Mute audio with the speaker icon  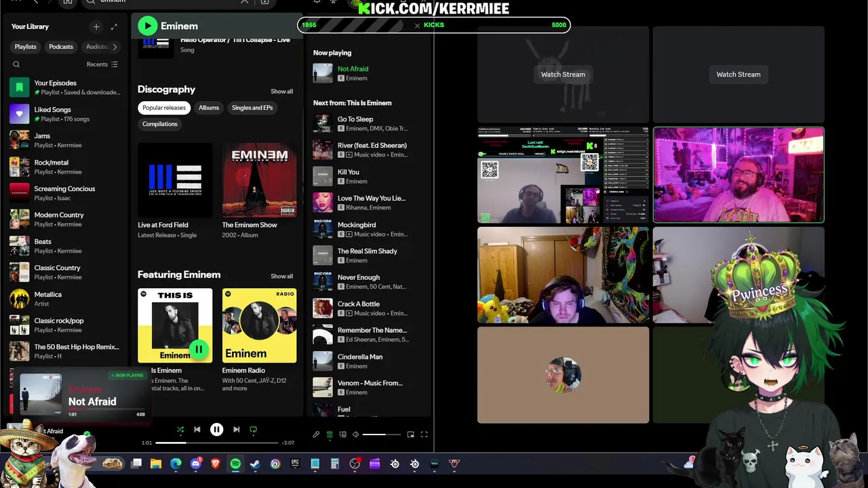(x=355, y=434)
